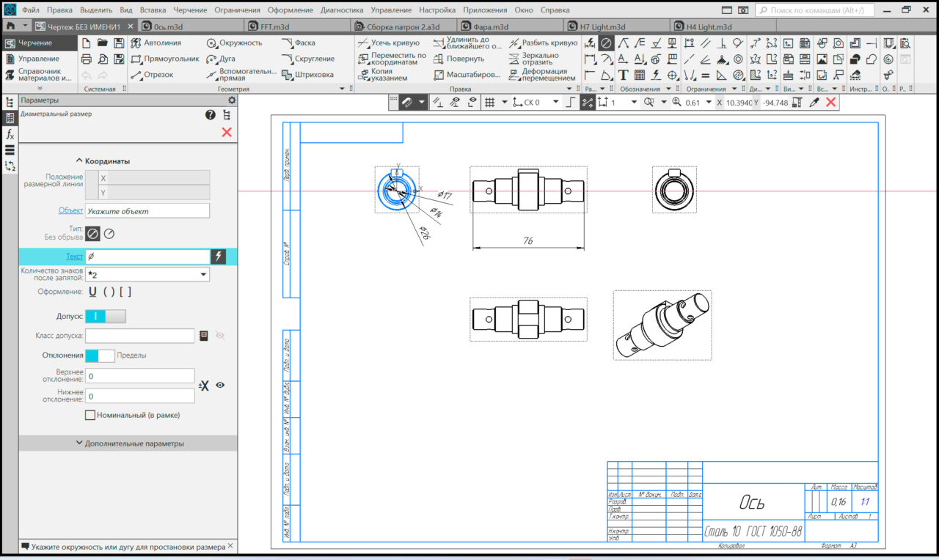
Task: Click the Зеркально отразить tool
Action: pyautogui.click(x=540, y=59)
